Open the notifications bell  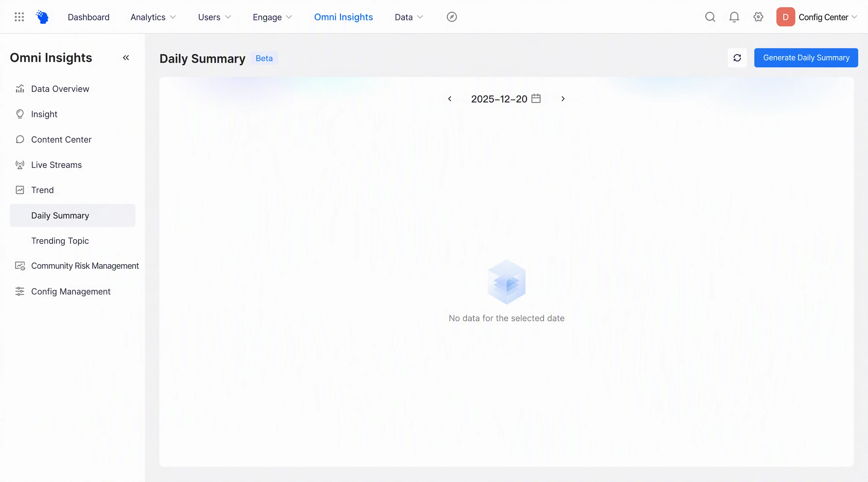pos(734,17)
